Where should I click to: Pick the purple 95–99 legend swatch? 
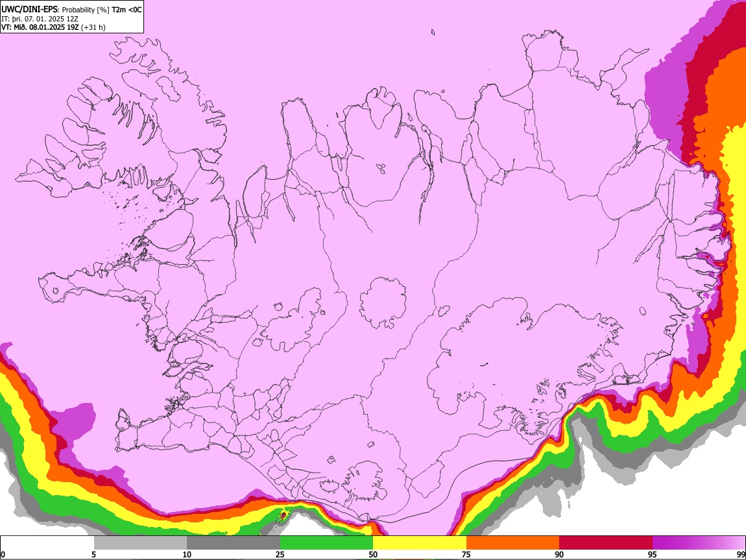699,543
